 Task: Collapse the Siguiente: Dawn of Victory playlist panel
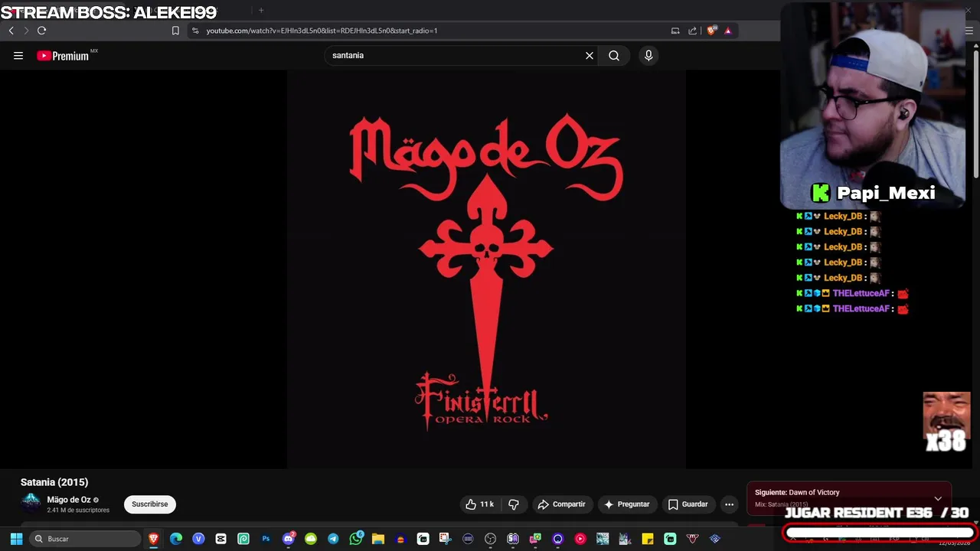pyautogui.click(x=938, y=498)
